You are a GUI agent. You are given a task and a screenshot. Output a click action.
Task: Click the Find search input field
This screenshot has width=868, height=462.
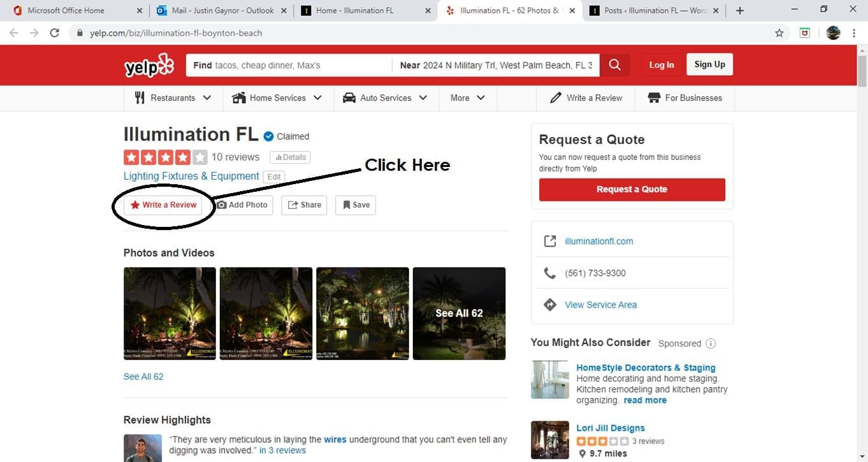pyautogui.click(x=289, y=65)
